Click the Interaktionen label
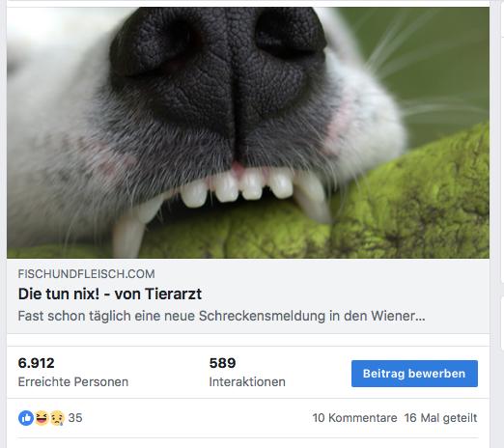The width and height of the screenshot is (504, 448). point(247,381)
